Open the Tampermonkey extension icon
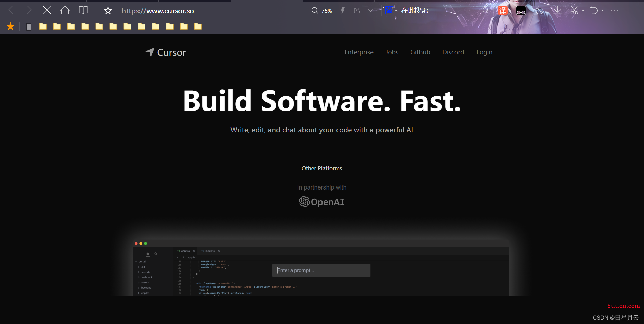The image size is (644, 324). pos(521,11)
